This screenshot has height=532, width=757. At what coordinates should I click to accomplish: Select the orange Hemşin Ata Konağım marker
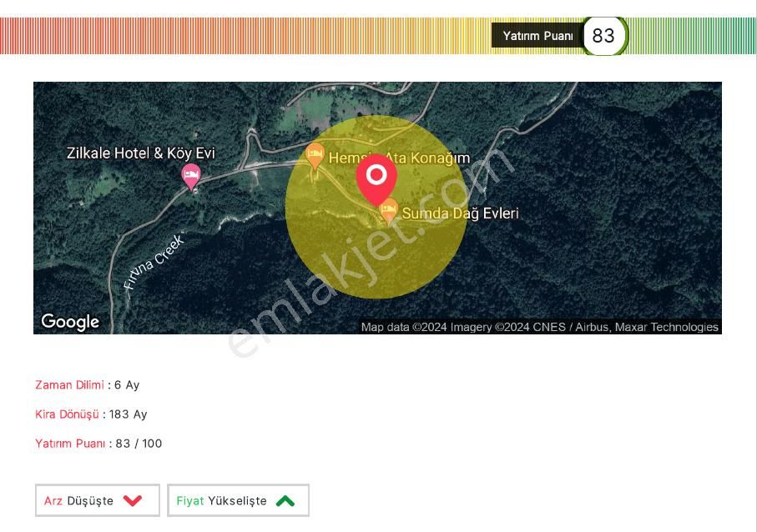tap(315, 154)
